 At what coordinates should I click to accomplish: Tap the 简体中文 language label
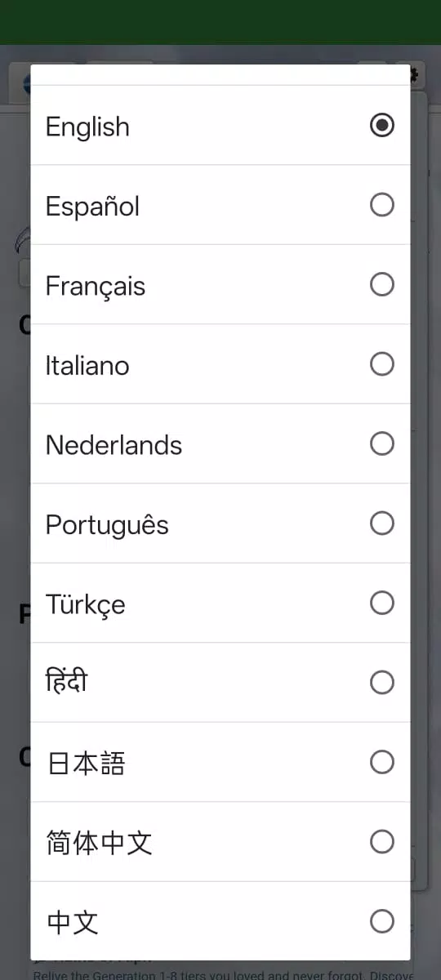(x=100, y=843)
